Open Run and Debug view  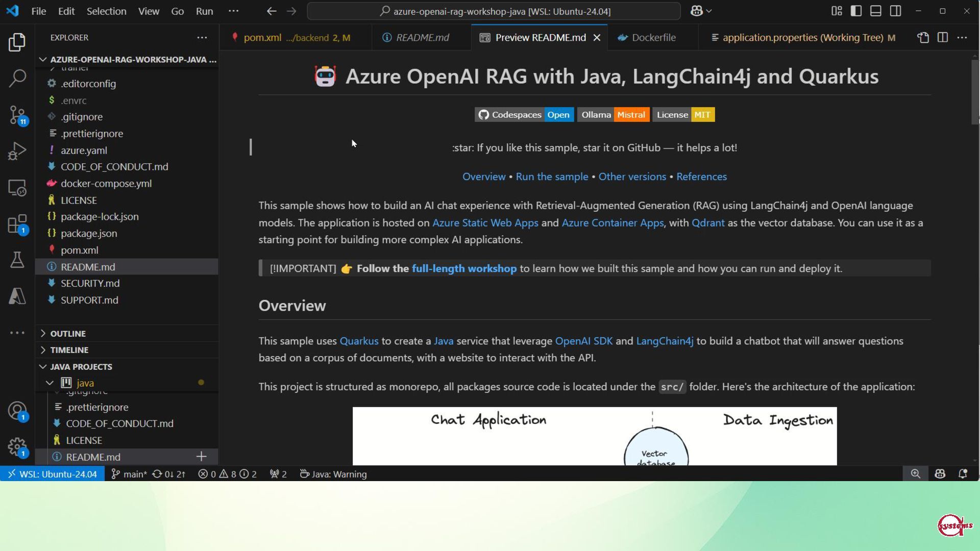pos(17,151)
